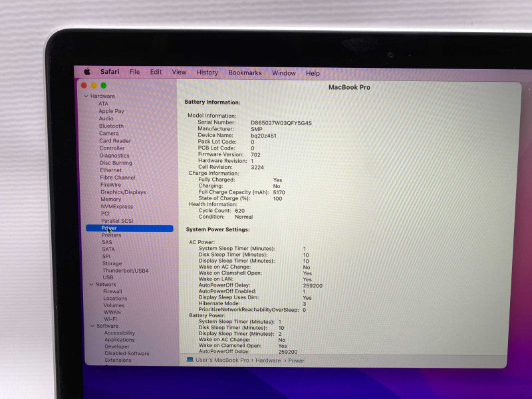Image resolution: width=532 pixels, height=399 pixels.
Task: Click the Cycle Count value 620
Action: [x=239, y=211]
